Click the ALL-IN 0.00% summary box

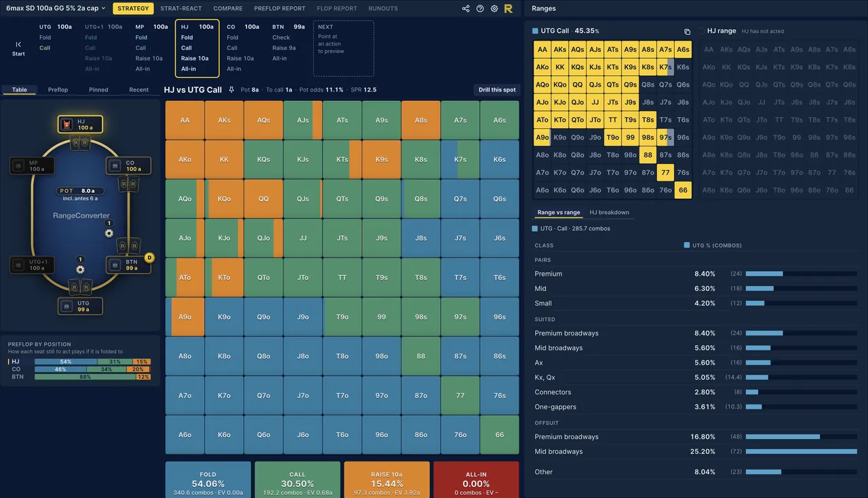pos(476,480)
